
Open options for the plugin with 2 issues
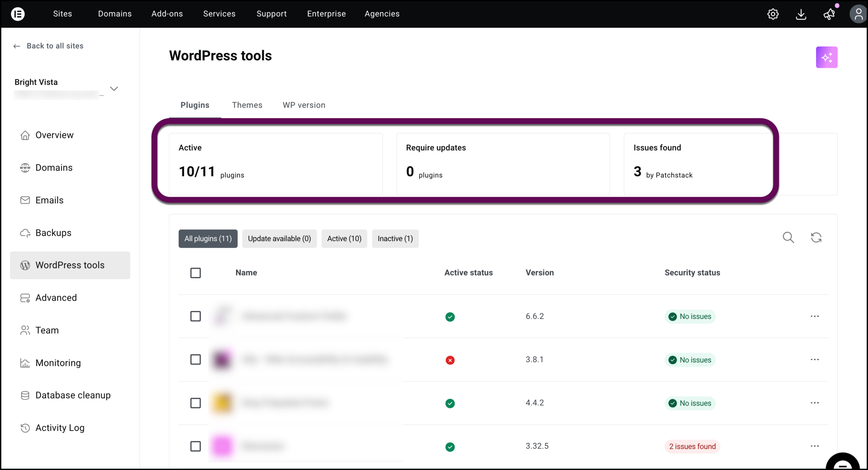pos(815,446)
